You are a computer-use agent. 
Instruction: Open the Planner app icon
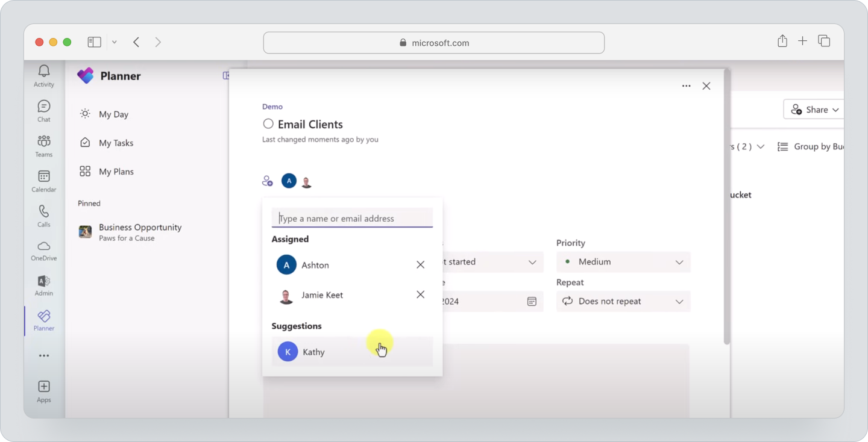click(43, 320)
